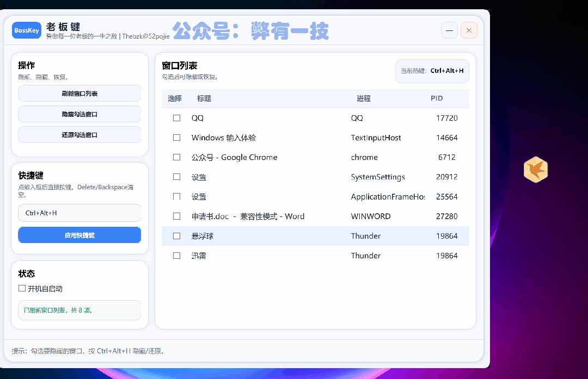Check the ApplicationFrameHost row checkbox
The image size is (588, 379).
(176, 197)
